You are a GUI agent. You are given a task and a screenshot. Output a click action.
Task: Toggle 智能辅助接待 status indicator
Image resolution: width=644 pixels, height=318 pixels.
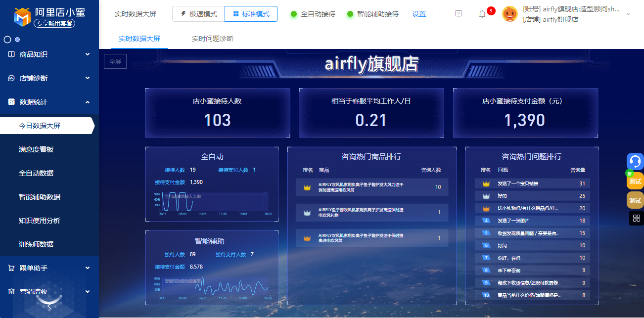[350, 14]
